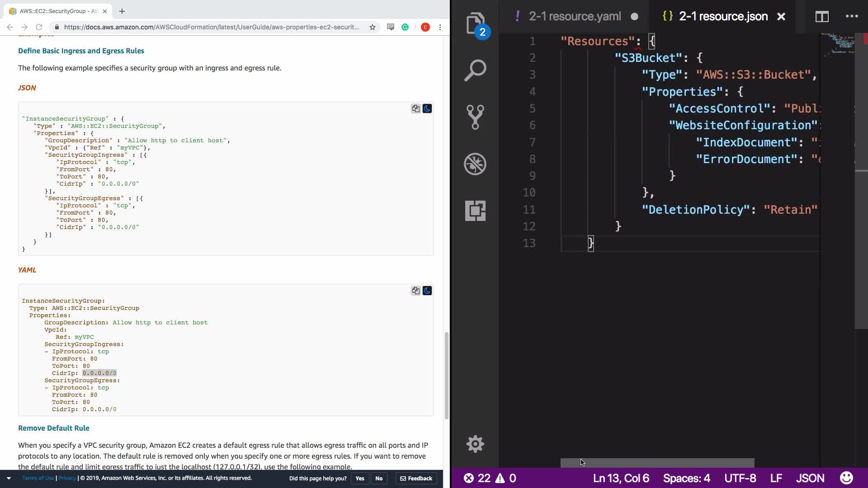Click the Manage gear icon in VS Code
The width and height of the screenshot is (868, 488).
[x=475, y=444]
